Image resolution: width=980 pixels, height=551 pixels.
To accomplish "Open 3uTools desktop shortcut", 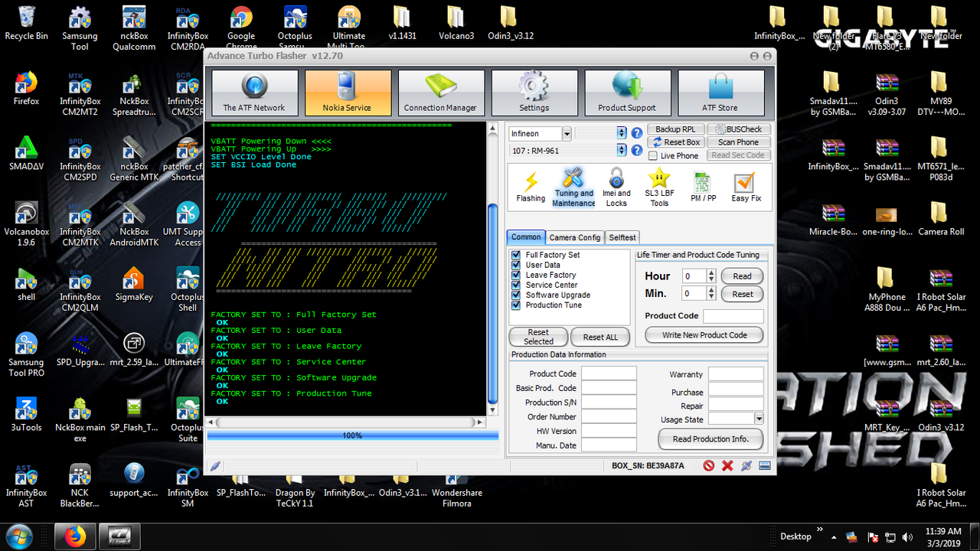I will point(27,415).
